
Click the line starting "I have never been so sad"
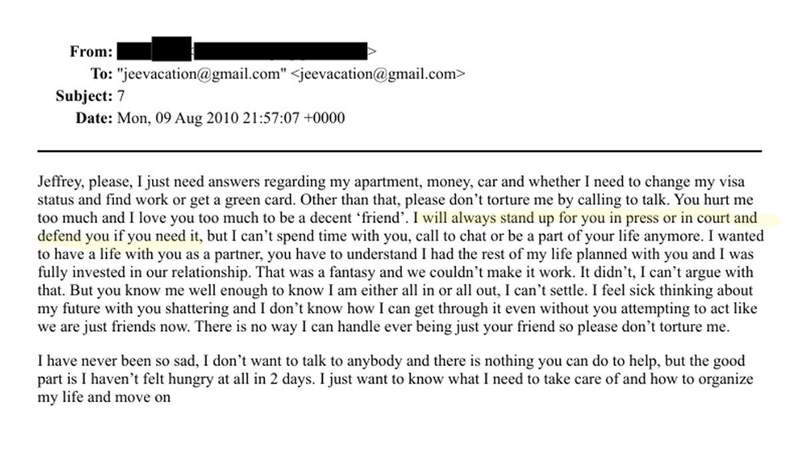pyautogui.click(x=391, y=361)
